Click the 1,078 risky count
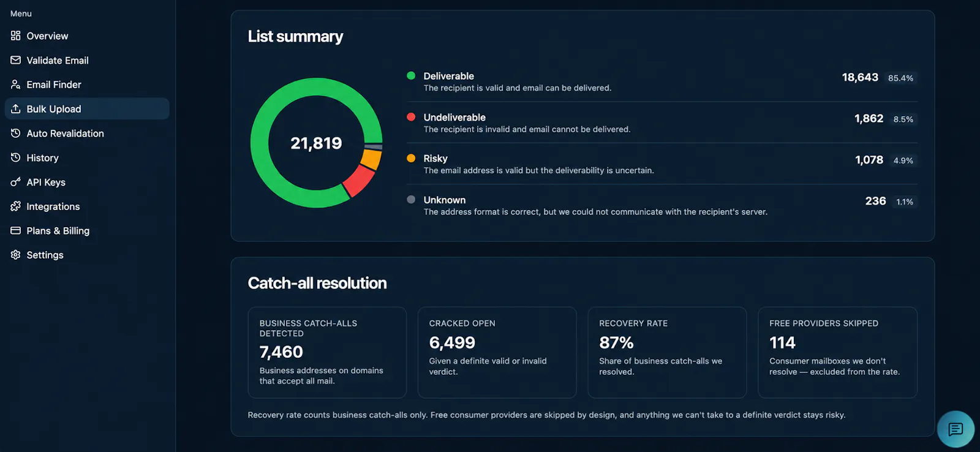 click(869, 160)
